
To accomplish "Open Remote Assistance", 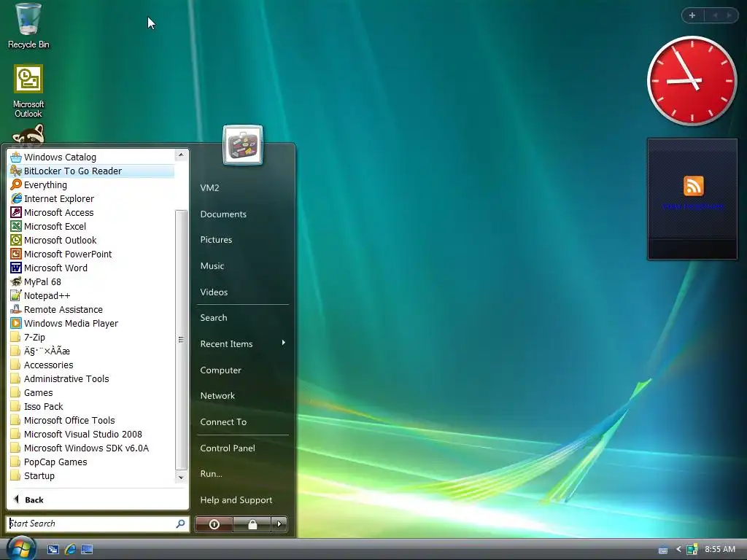I will coord(91,309).
